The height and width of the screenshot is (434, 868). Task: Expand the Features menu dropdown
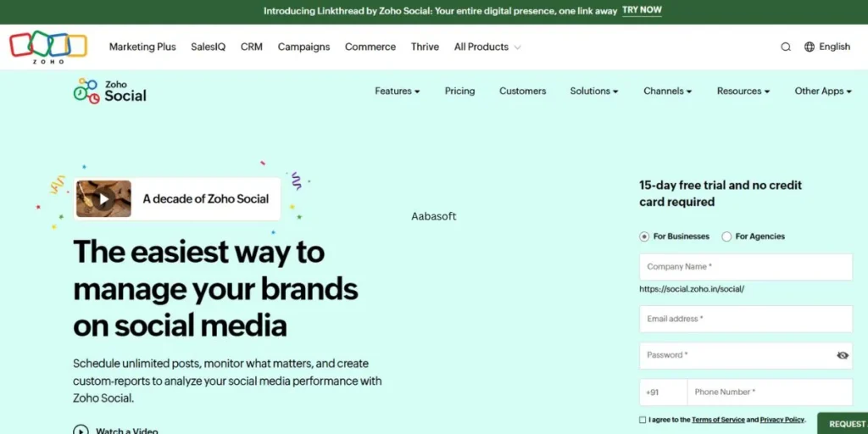(397, 91)
